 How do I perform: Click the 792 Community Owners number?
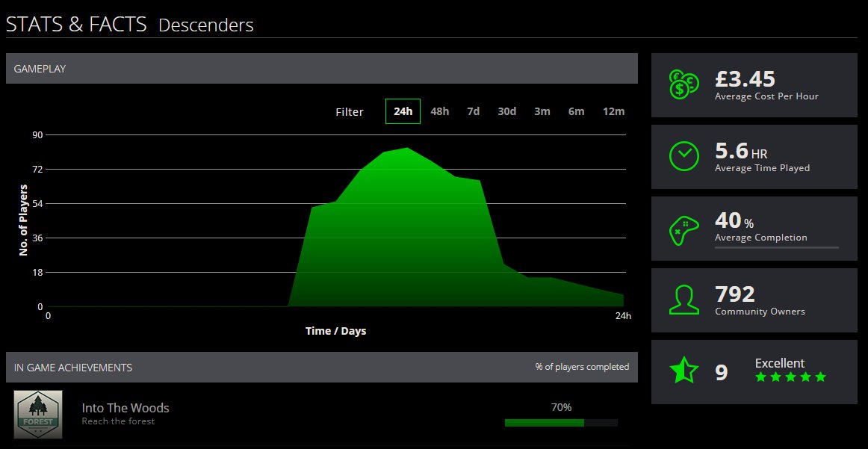(x=734, y=294)
